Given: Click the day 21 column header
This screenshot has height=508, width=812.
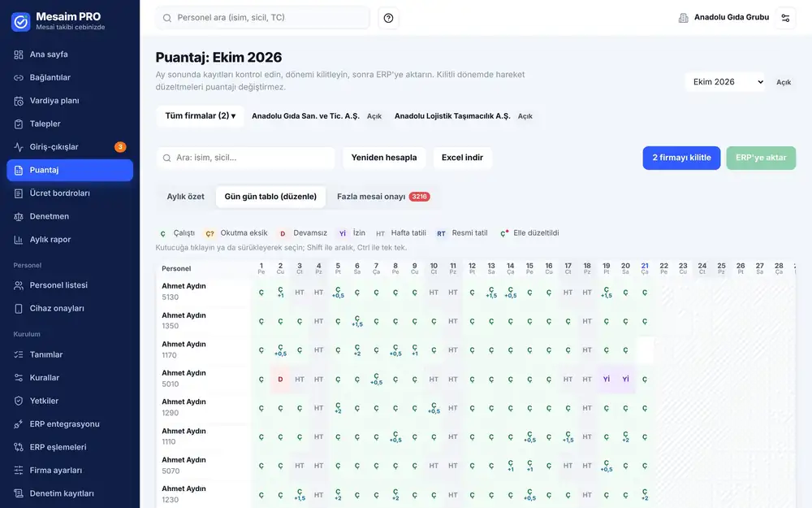Looking at the screenshot, I should tap(645, 268).
